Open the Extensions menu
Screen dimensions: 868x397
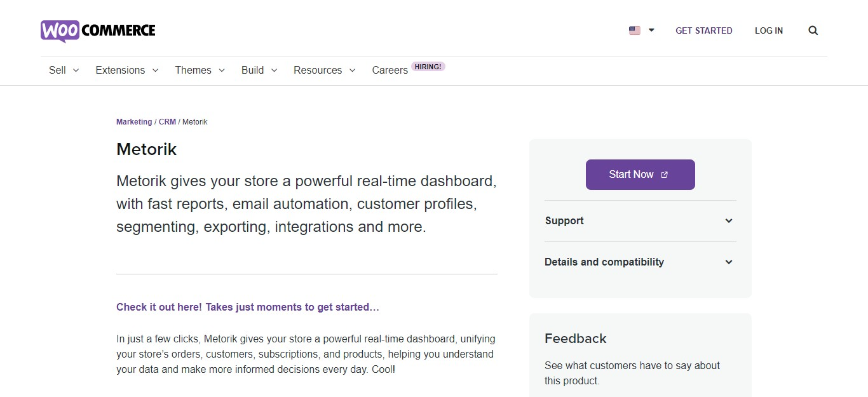pos(126,70)
